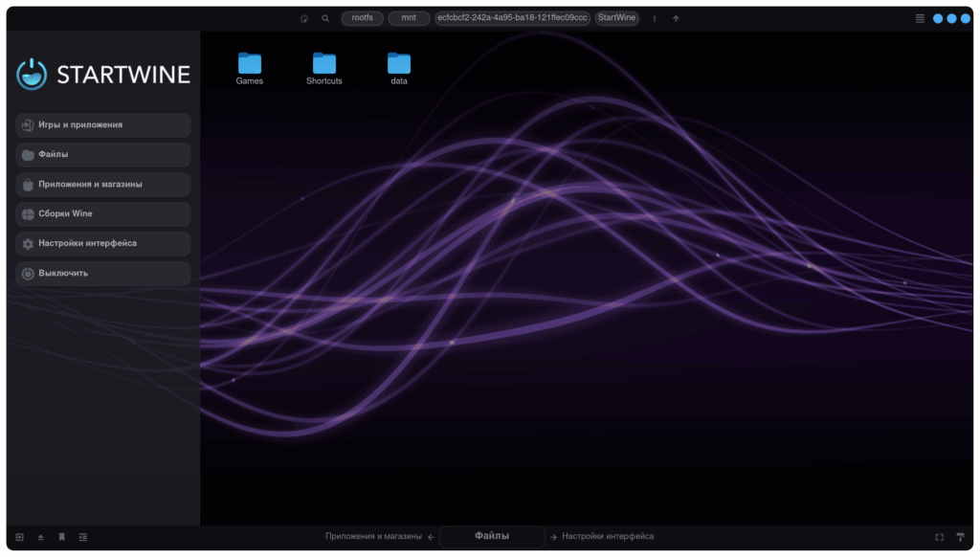This screenshot has height=557, width=980.
Task: Click the first blue window control dot
Action: (x=938, y=19)
